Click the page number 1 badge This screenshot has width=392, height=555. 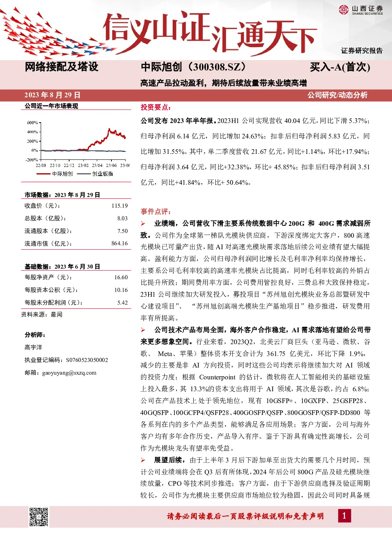tap(344, 515)
